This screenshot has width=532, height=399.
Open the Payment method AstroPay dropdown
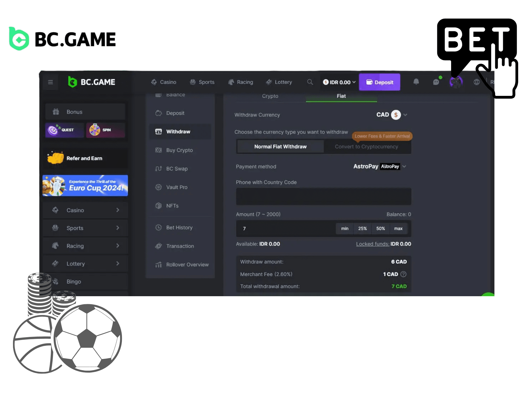(380, 166)
